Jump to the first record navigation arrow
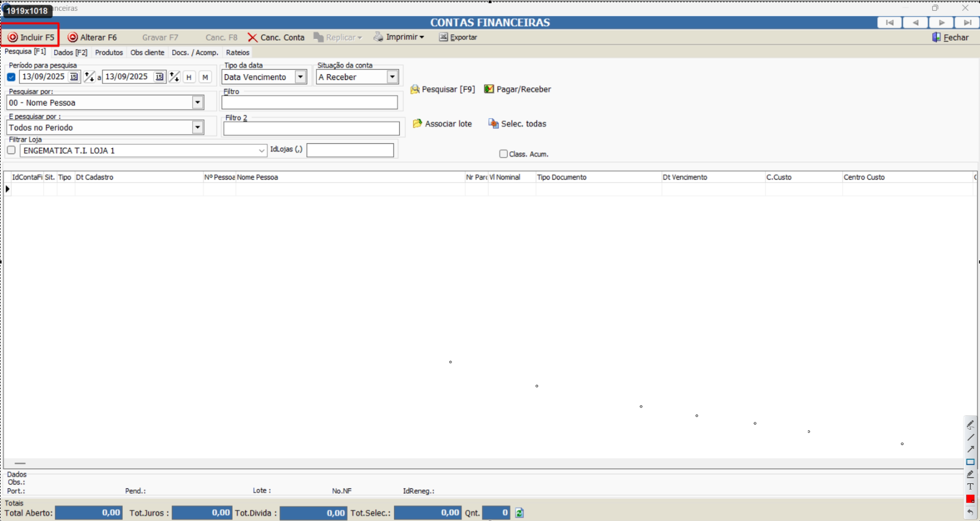This screenshot has width=980, height=521. [x=889, y=23]
